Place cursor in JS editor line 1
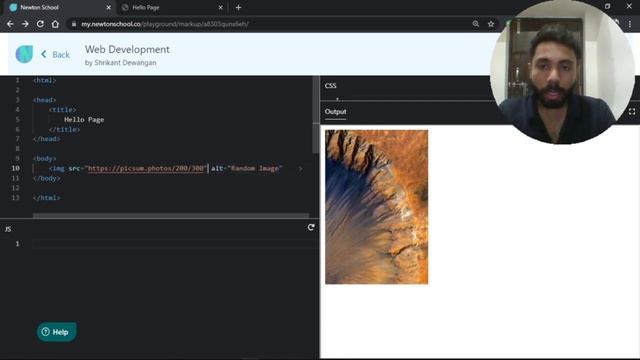Screen dimensions: 640x360 pos(176,244)
